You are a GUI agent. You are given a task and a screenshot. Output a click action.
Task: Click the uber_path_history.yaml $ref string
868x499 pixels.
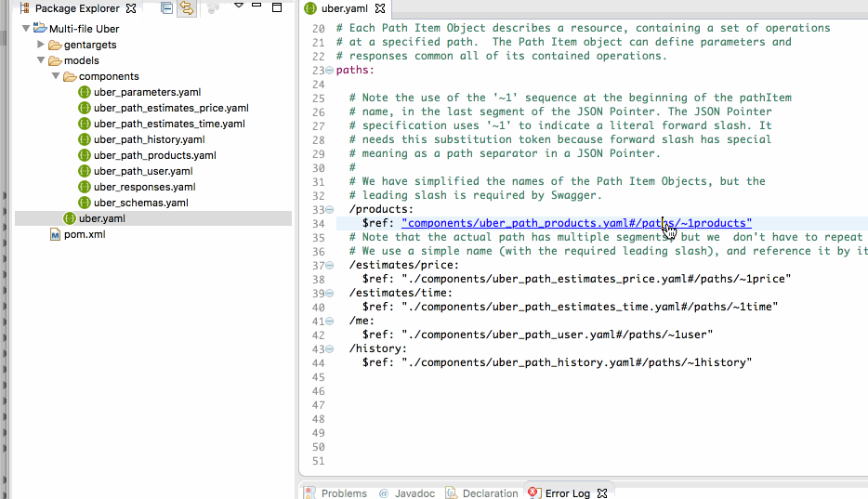tap(577, 362)
